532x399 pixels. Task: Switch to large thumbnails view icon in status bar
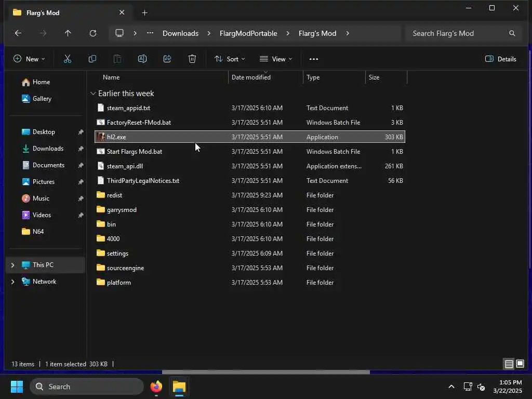(520, 364)
